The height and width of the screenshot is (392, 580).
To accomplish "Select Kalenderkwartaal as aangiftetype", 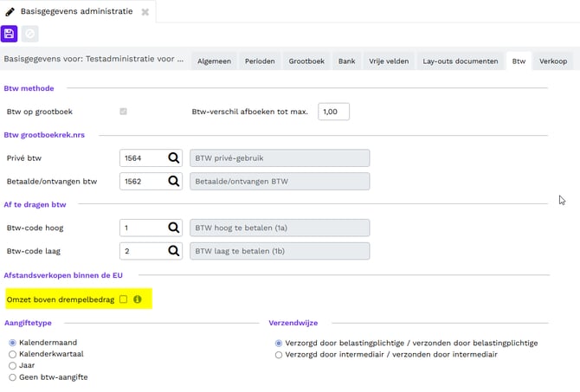I will [x=12, y=354].
